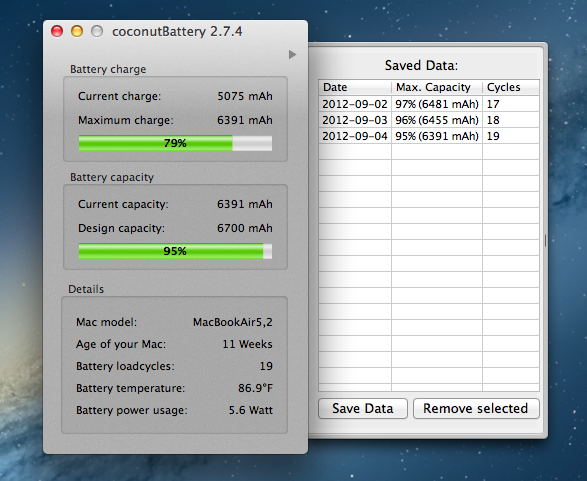This screenshot has height=481, width=587.
Task: Select the 2012-09-04 saved data row
Action: (429, 136)
